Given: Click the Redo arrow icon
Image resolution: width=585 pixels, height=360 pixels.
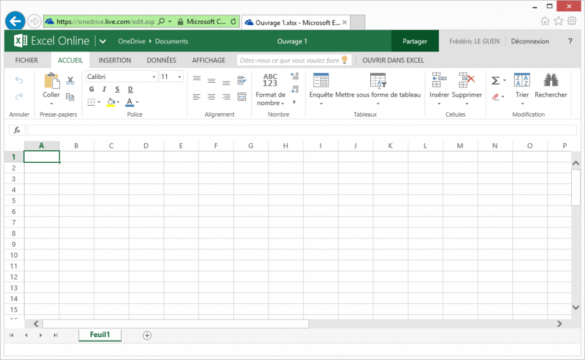Looking at the screenshot, I should (x=19, y=97).
